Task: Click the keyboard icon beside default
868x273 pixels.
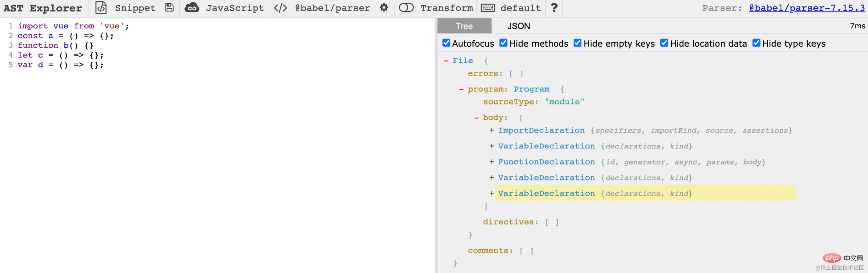Action: point(487,8)
